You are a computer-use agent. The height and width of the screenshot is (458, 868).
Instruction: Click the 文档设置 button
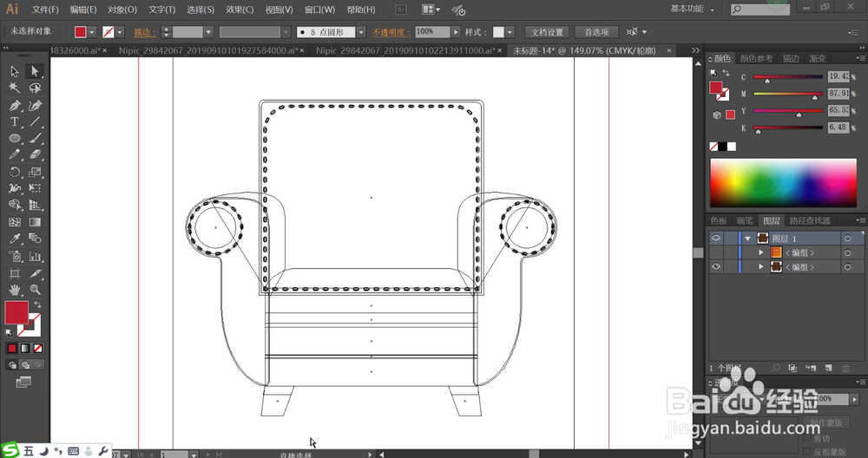point(548,32)
